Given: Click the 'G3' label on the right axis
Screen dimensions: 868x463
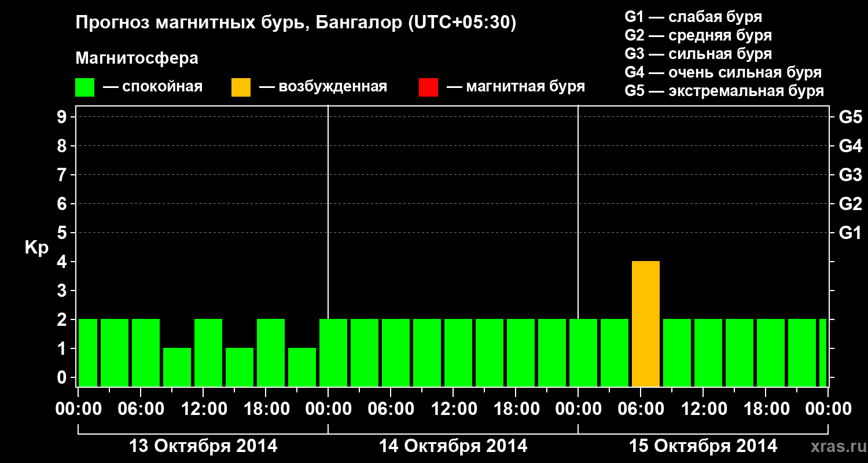Looking at the screenshot, I should tap(850, 175).
